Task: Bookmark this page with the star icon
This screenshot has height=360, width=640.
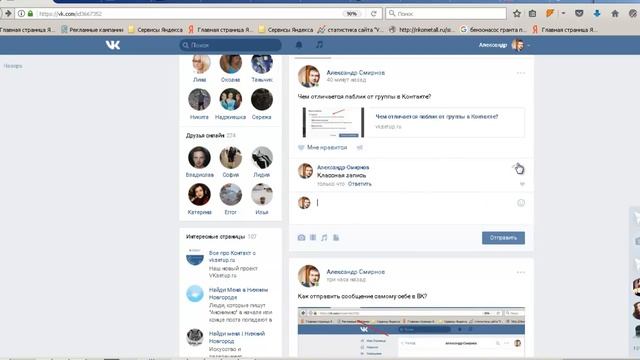Action: [517, 13]
